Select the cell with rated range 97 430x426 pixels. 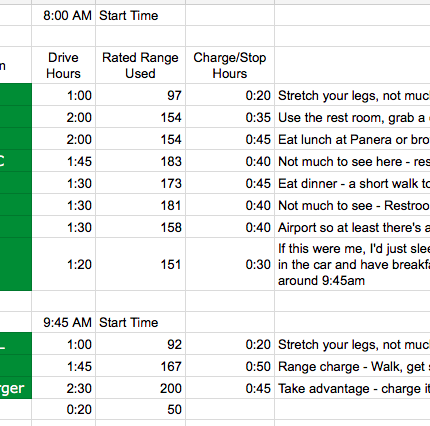140,95
